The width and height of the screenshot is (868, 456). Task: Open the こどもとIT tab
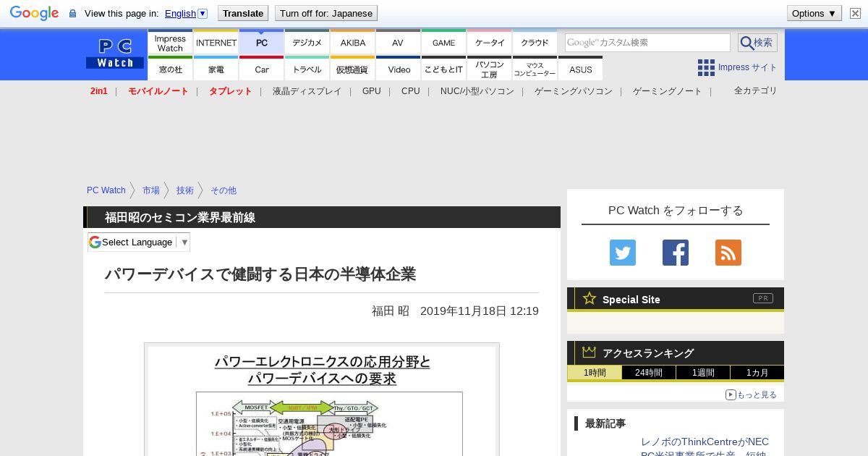point(444,68)
